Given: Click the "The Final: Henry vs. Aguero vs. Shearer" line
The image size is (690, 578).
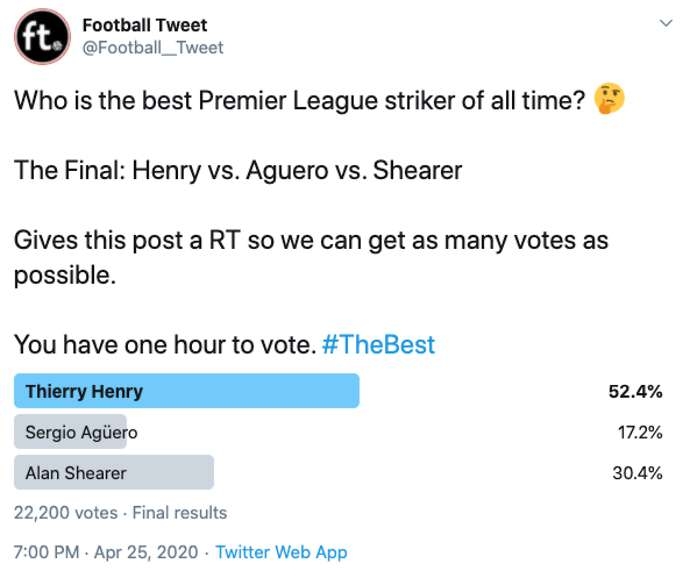Looking at the screenshot, I should click(x=238, y=170).
